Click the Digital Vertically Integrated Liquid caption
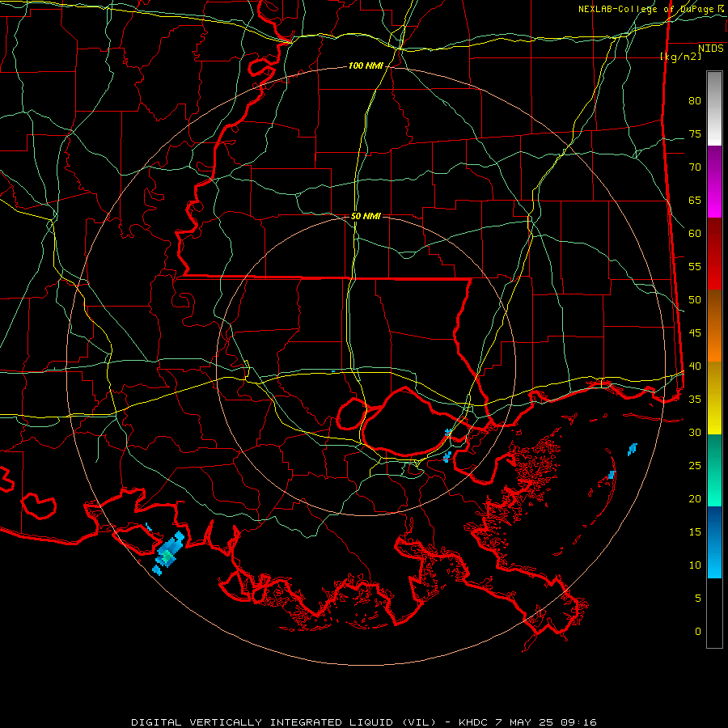The width and height of the screenshot is (728, 728). 363,722
